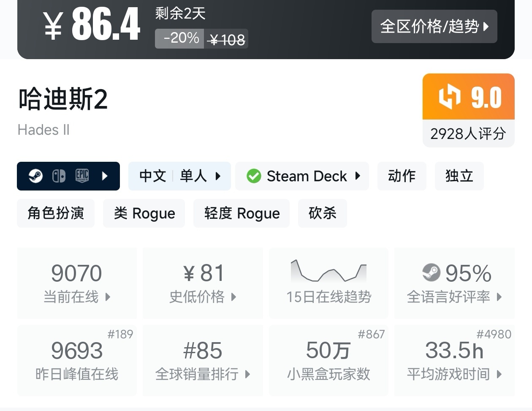
Task: Select the 类 Rogue tag
Action: click(144, 213)
